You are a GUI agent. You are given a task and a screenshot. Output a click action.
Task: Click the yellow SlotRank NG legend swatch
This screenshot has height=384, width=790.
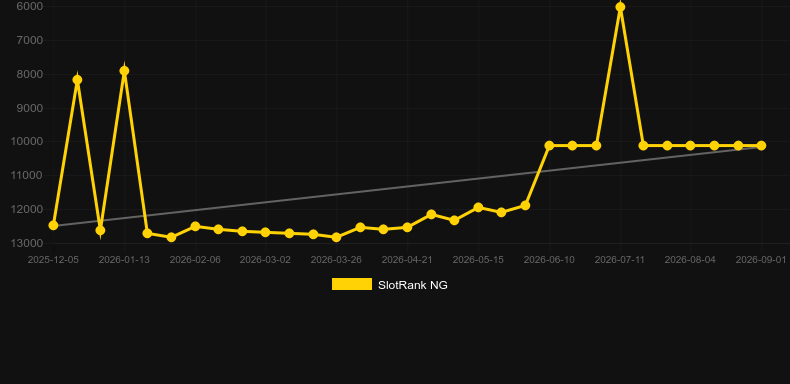tap(352, 284)
